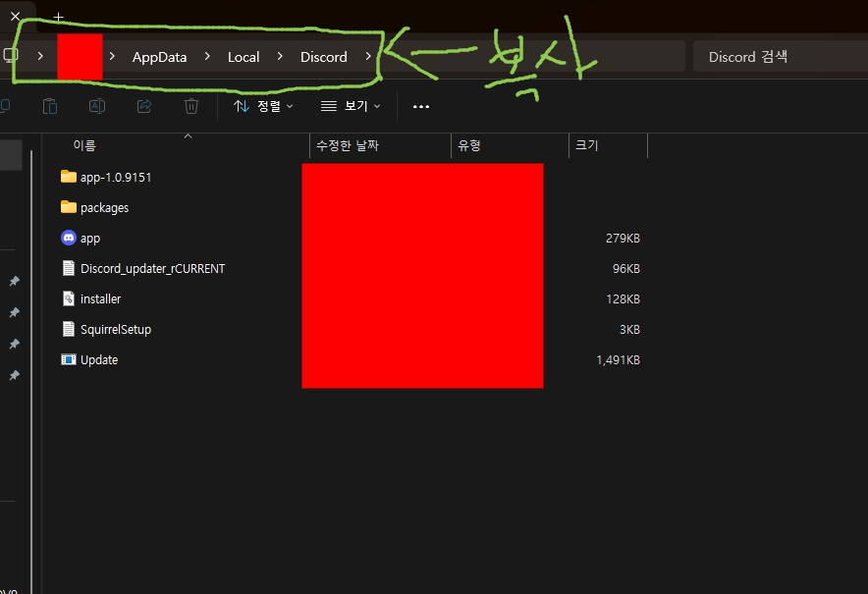This screenshot has height=594, width=868.
Task: Click the 96KB size value
Action: point(626,268)
